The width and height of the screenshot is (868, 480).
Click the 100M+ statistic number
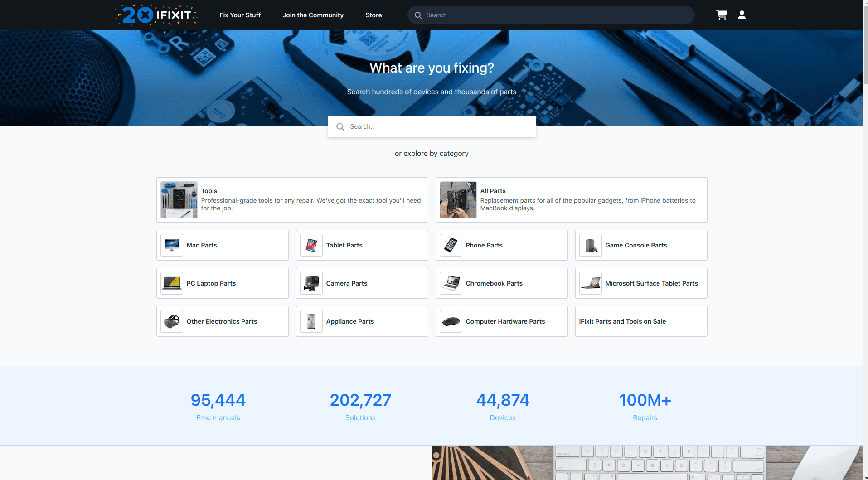pyautogui.click(x=645, y=400)
